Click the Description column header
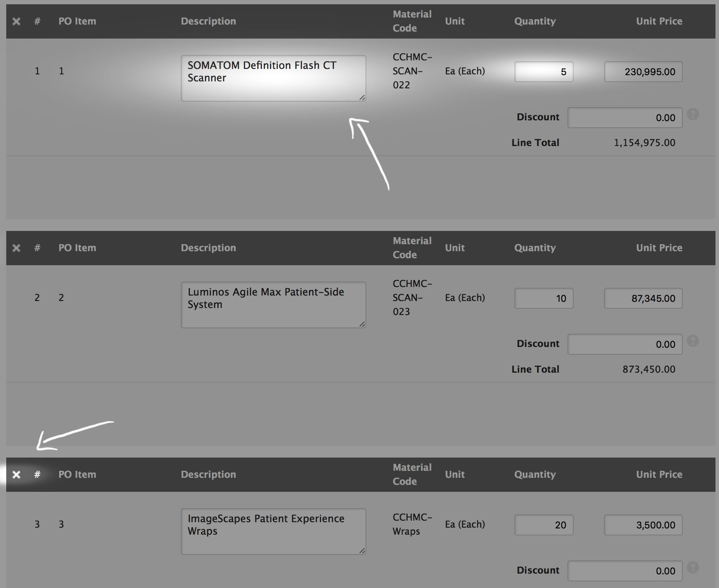Image resolution: width=719 pixels, height=588 pixels. (208, 21)
